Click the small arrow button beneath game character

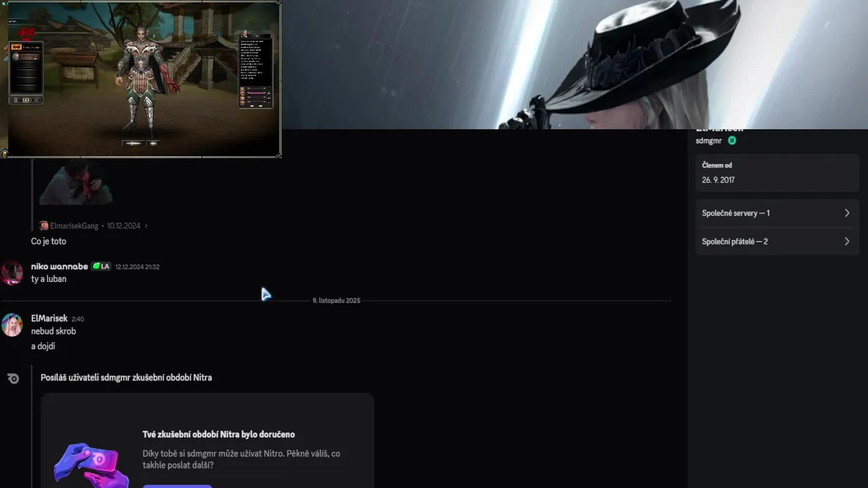click(x=153, y=143)
